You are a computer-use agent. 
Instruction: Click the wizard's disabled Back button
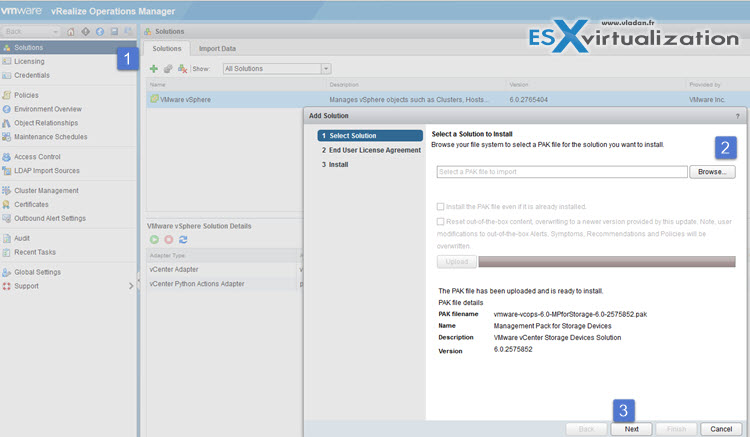click(x=586, y=429)
